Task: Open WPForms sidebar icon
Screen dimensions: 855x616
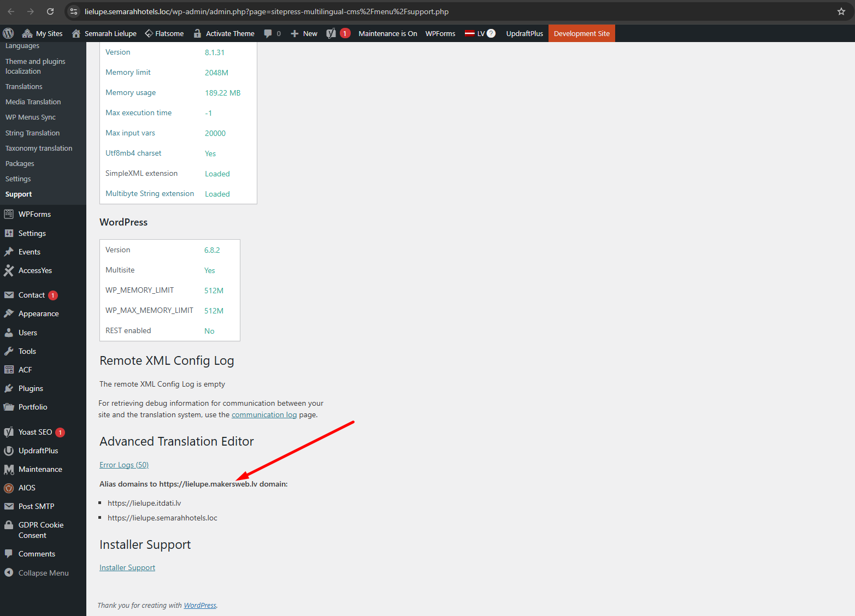Action: click(x=9, y=214)
